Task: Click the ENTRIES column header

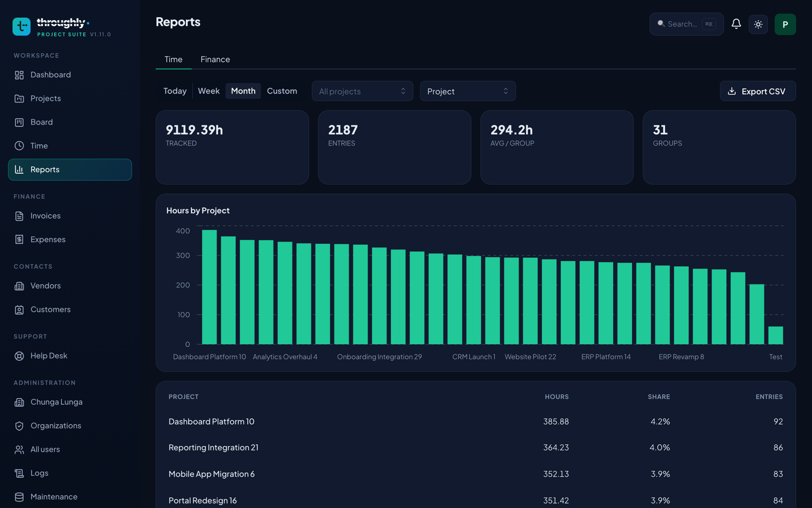Action: [x=769, y=397]
